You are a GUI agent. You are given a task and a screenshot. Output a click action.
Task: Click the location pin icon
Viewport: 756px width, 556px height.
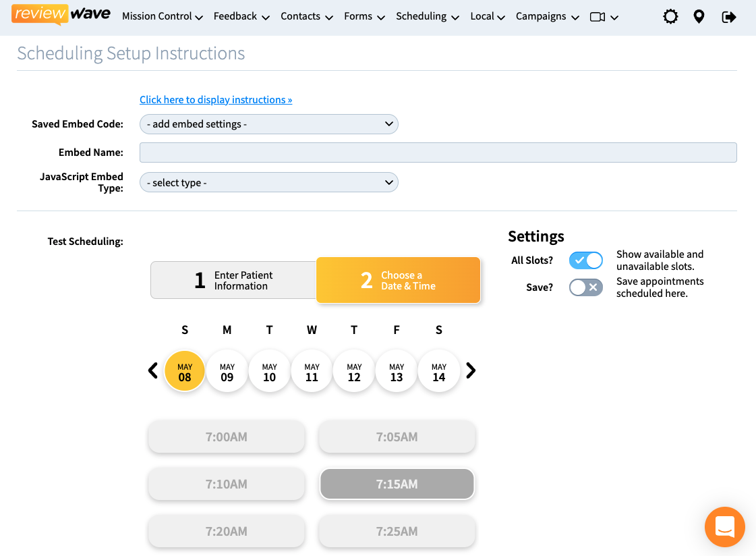point(699,17)
